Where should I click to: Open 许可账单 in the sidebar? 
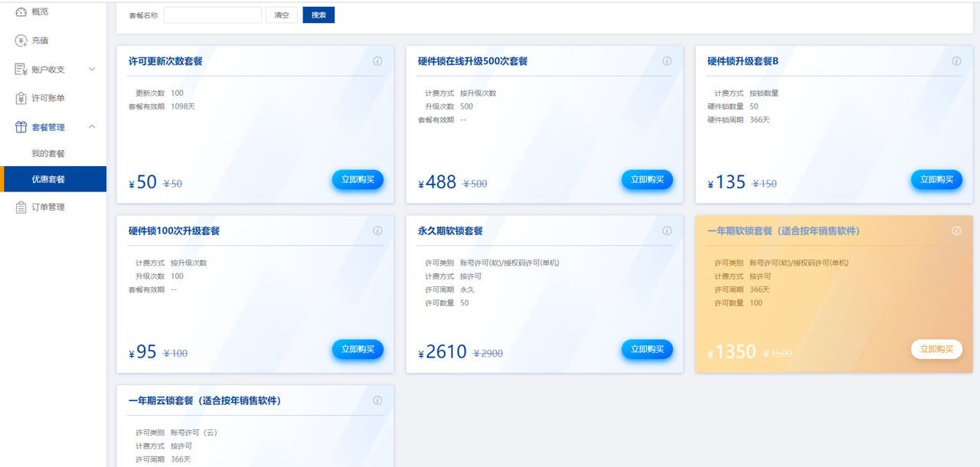(48, 99)
